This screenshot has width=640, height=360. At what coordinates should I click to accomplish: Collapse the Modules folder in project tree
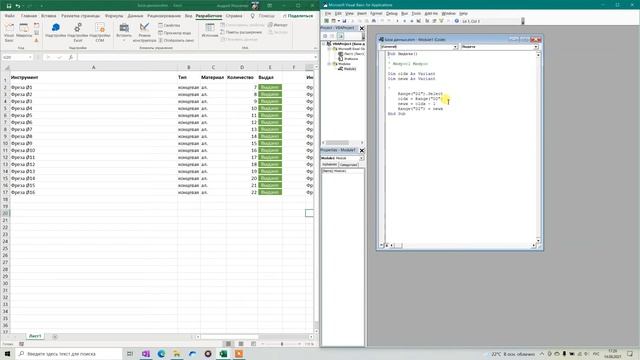pyautogui.click(x=329, y=64)
